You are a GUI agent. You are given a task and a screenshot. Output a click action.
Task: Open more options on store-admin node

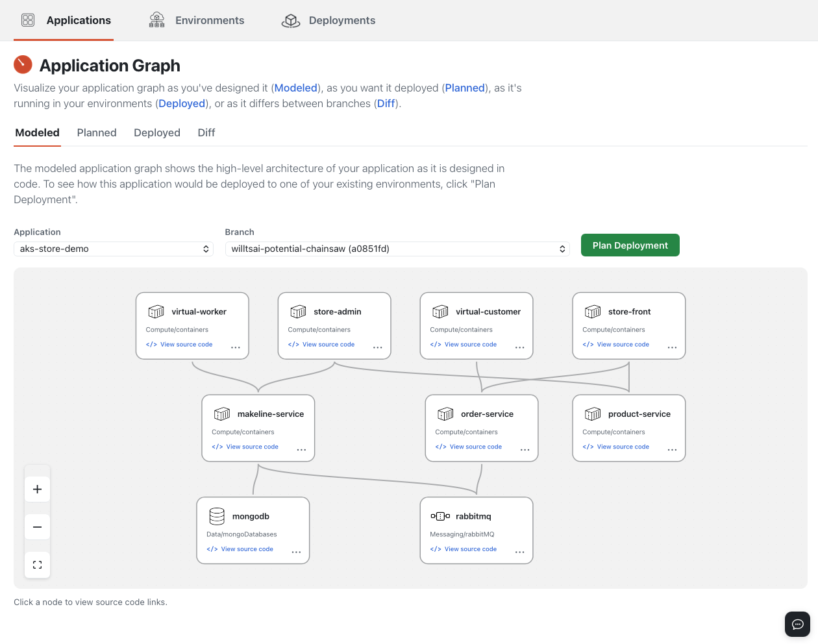(378, 347)
